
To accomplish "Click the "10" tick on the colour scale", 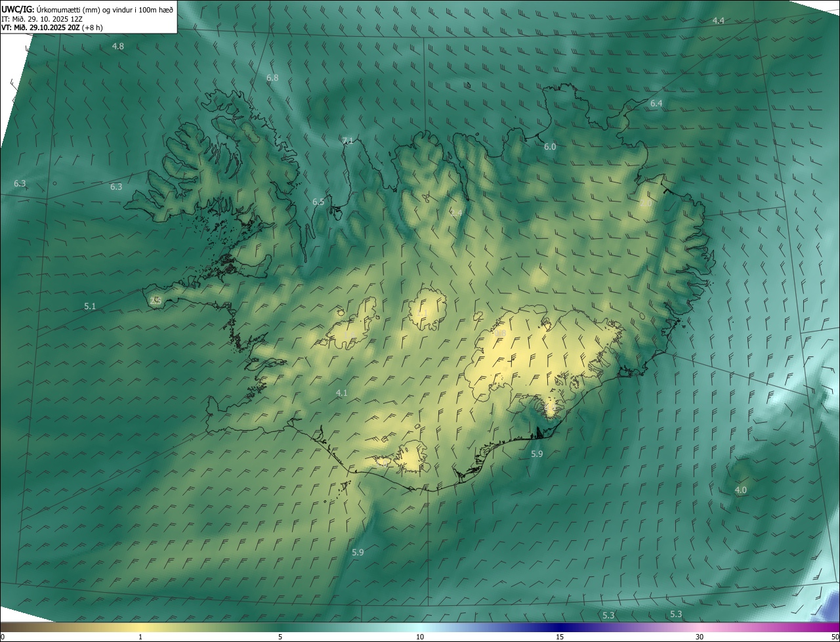I will [420, 637].
